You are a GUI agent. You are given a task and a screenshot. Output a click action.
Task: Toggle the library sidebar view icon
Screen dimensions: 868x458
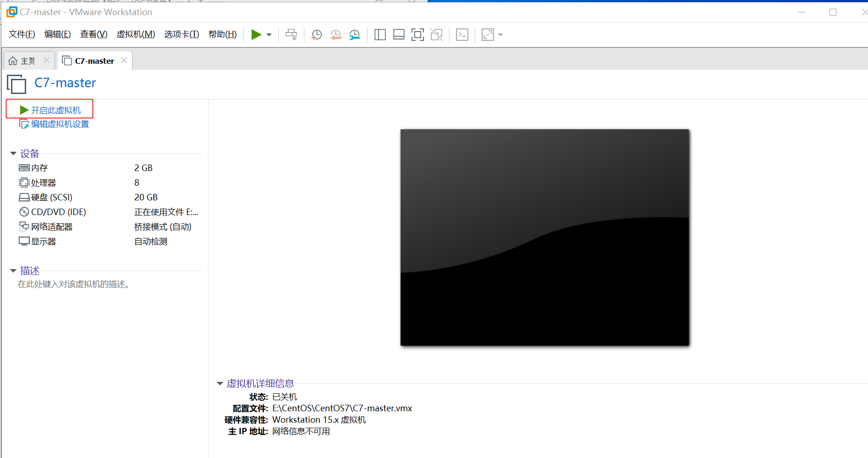pos(380,35)
